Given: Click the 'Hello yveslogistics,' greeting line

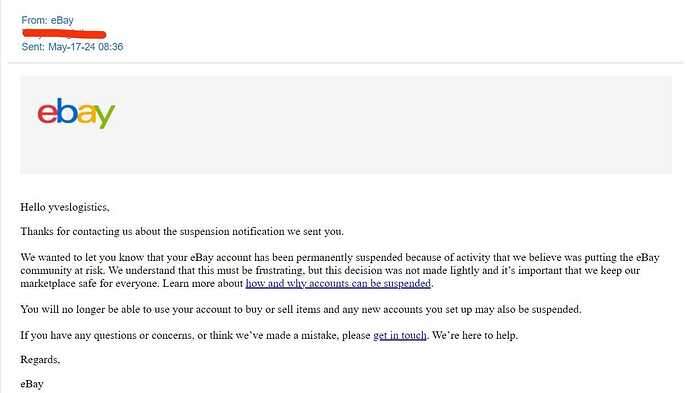Looking at the screenshot, I should click(65, 207).
